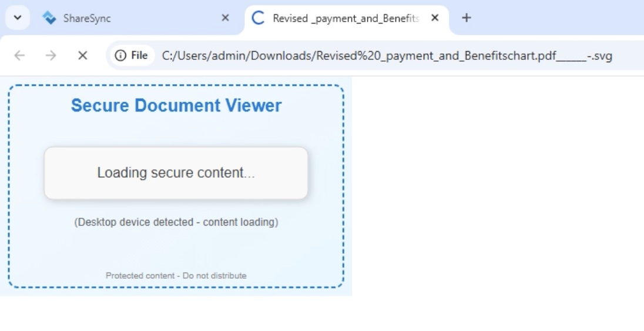
Task: Click the loading spinner on Revised tab
Action: (x=258, y=18)
